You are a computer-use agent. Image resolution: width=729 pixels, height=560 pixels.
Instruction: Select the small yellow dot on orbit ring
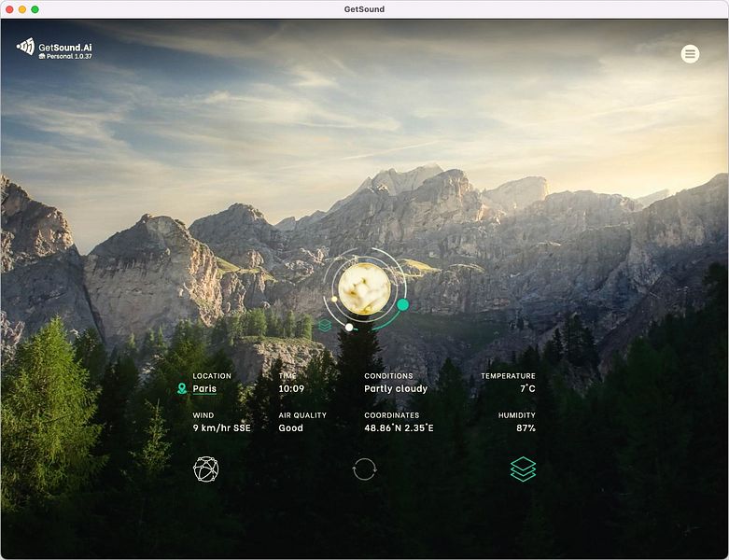tap(334, 300)
